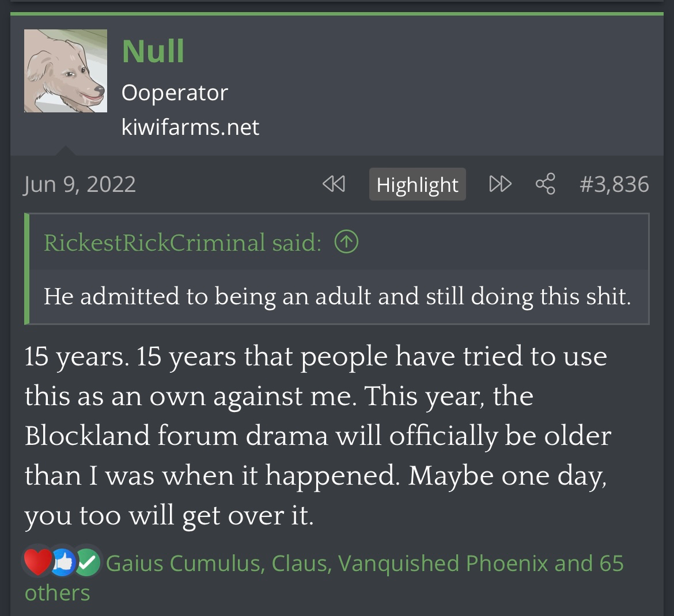Viewport: 674px width, 616px height.
Task: Click the green checkmark reaction icon
Action: click(x=88, y=563)
